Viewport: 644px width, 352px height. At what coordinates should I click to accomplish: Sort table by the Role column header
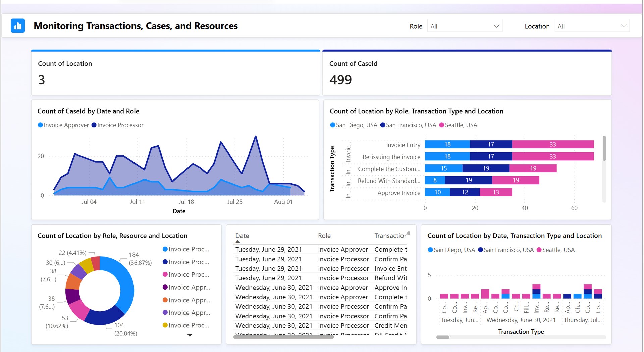[x=324, y=236]
